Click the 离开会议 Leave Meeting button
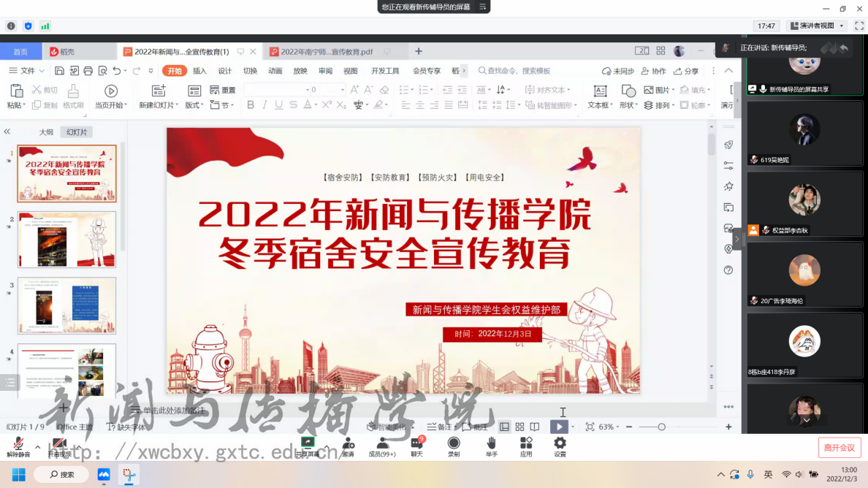The width and height of the screenshot is (868, 488). [x=840, y=448]
